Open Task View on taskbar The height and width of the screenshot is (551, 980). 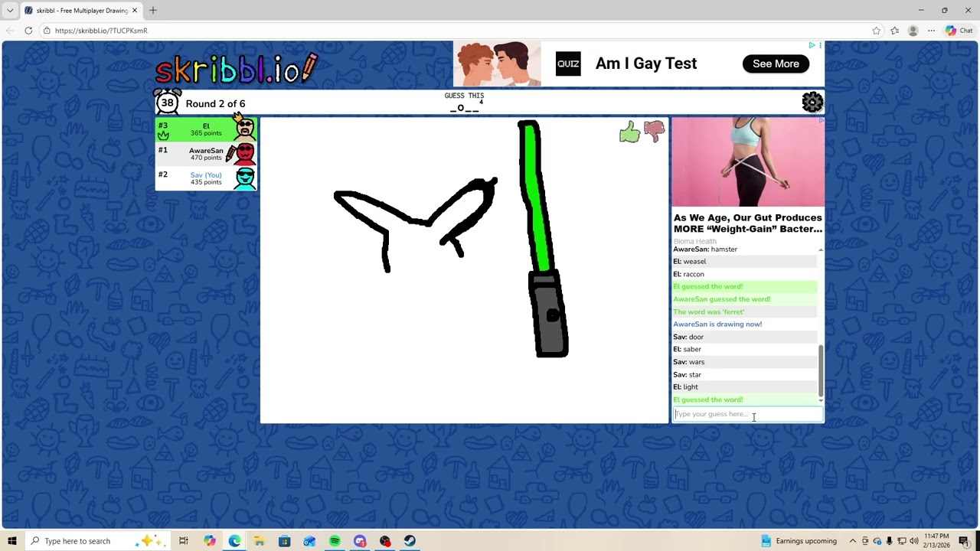point(184,541)
